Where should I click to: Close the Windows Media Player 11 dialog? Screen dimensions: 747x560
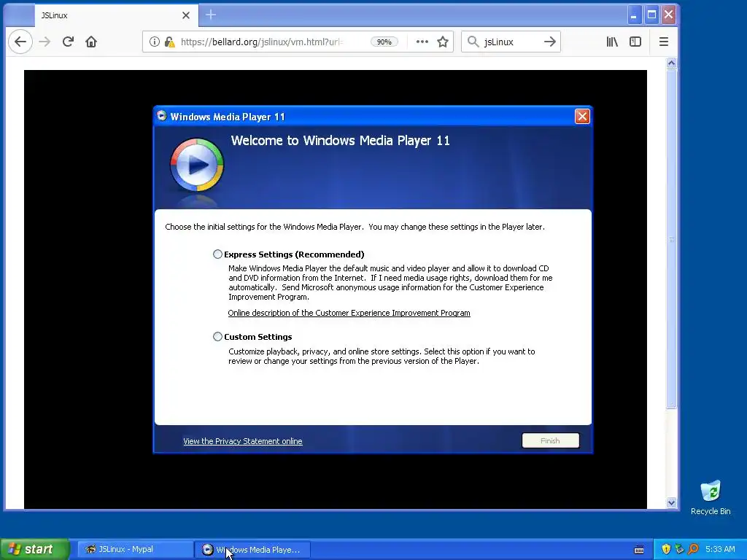tap(582, 116)
